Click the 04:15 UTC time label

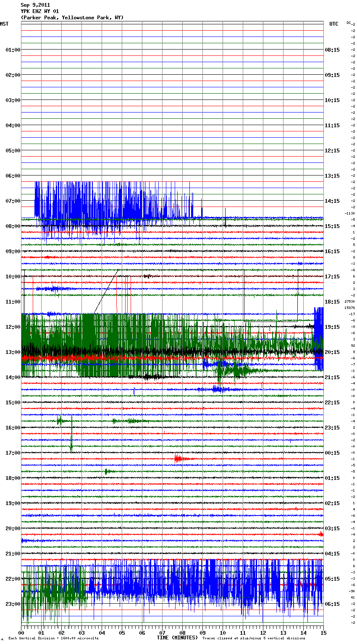[332, 554]
